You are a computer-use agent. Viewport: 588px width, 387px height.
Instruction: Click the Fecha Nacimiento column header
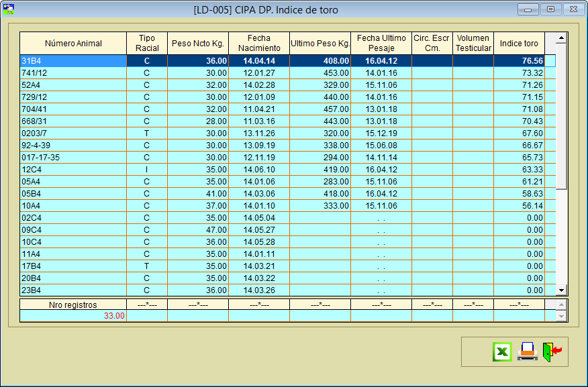(258, 44)
